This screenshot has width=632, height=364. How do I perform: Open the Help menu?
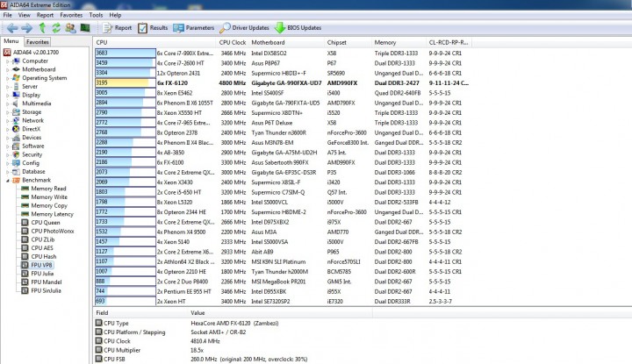coord(115,15)
